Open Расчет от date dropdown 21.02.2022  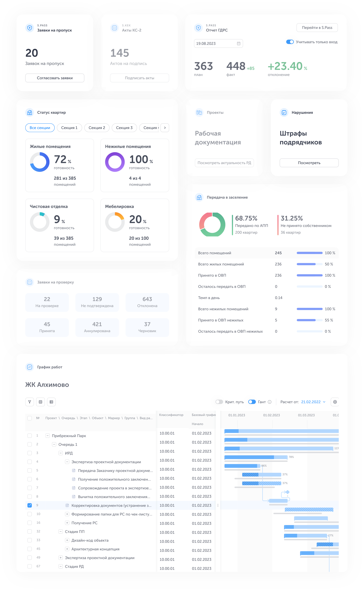point(313,402)
